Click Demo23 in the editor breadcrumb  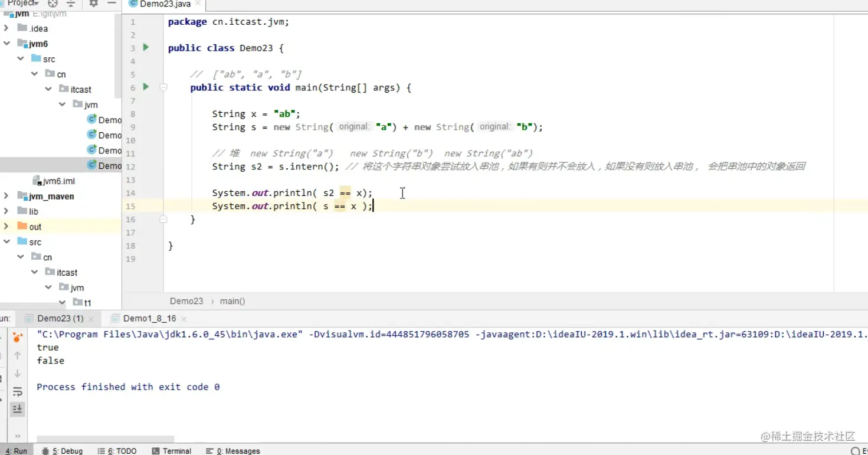(186, 301)
